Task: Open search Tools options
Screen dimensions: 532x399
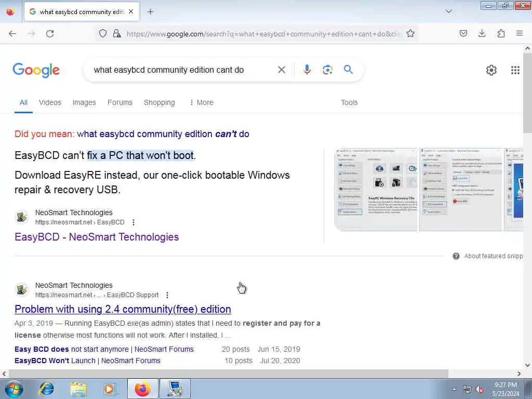Action: point(349,102)
